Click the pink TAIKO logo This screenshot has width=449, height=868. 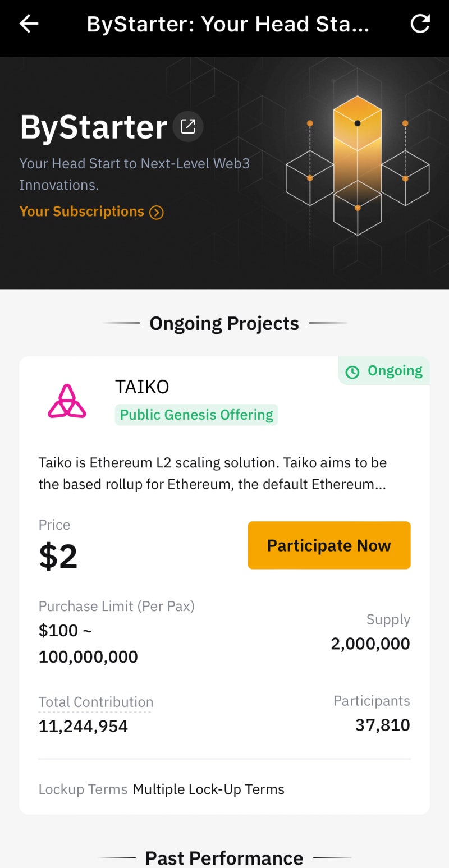67,401
